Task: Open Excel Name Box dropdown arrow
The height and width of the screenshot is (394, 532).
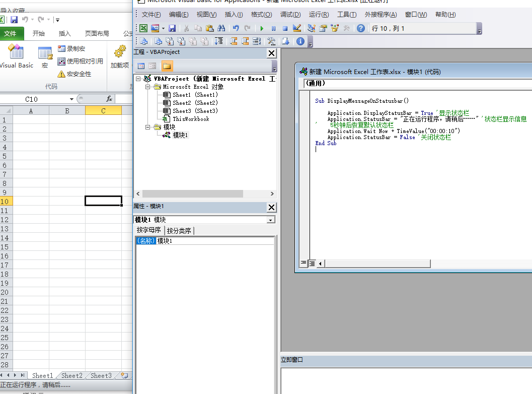Action: point(71,99)
